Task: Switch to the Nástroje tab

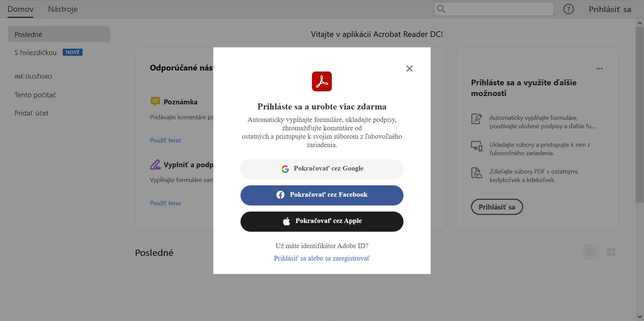Action: click(63, 9)
